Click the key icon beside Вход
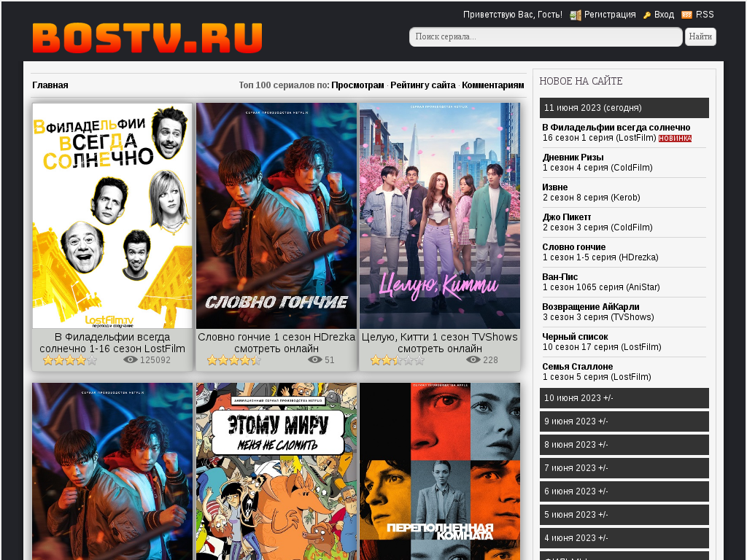Screen dimensions: 747x560 tap(647, 15)
